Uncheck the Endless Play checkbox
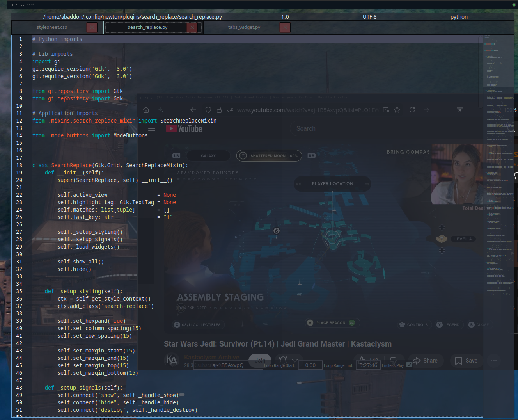518x420 pixels. click(409, 364)
